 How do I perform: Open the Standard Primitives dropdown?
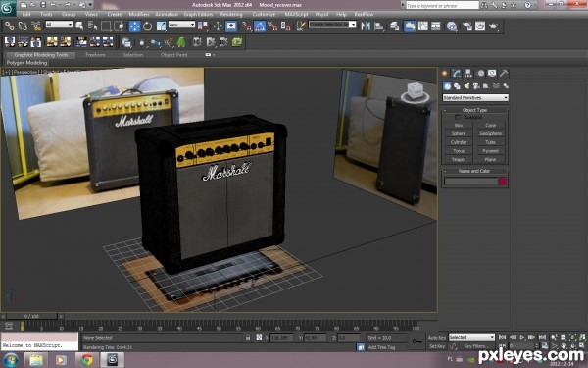[x=475, y=97]
